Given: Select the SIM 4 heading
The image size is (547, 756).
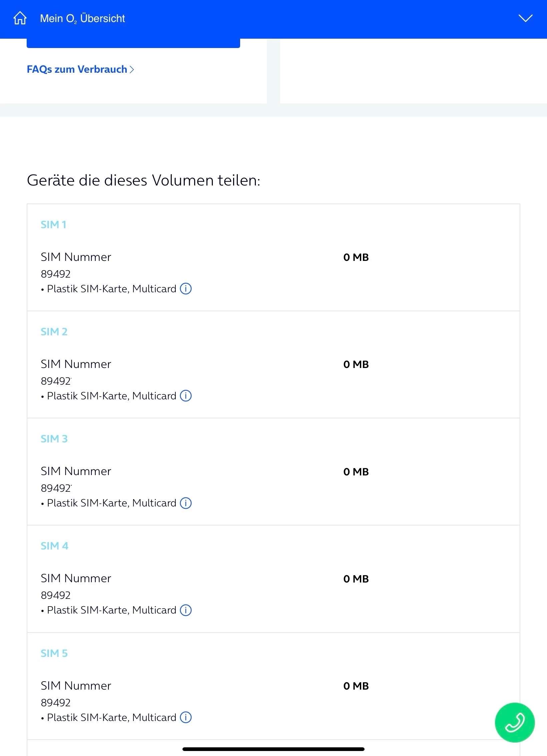Looking at the screenshot, I should coord(54,546).
